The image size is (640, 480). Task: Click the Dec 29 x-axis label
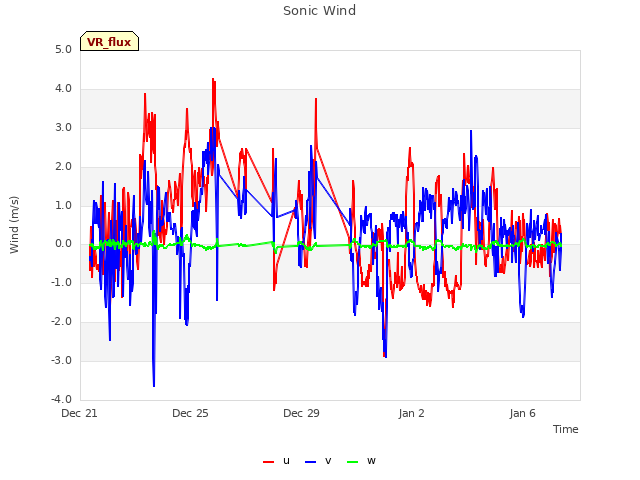click(x=301, y=413)
